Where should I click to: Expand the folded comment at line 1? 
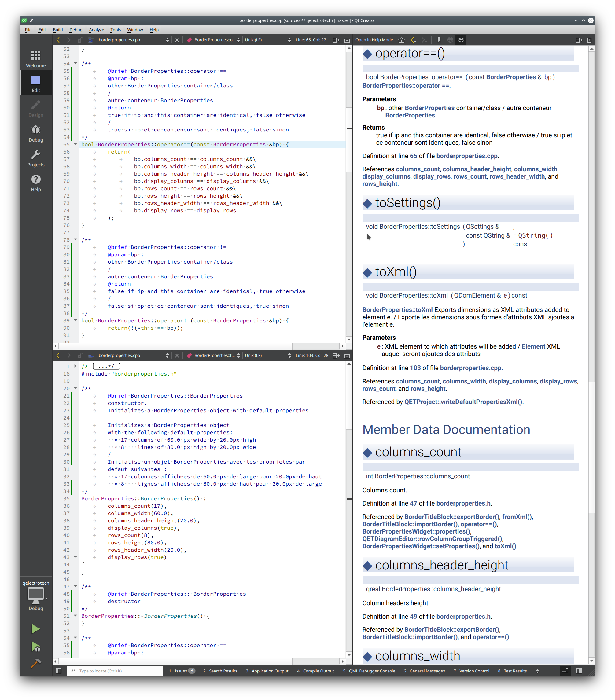coord(75,366)
